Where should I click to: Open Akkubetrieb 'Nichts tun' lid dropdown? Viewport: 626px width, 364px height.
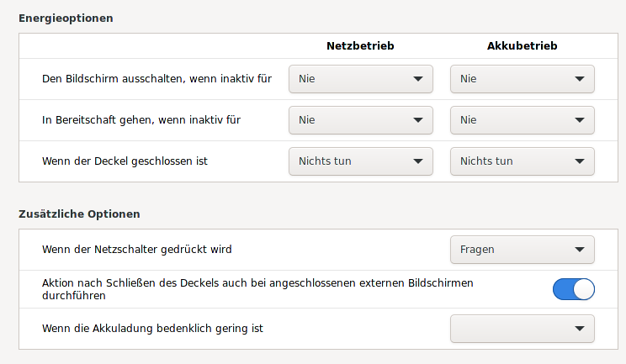point(522,161)
